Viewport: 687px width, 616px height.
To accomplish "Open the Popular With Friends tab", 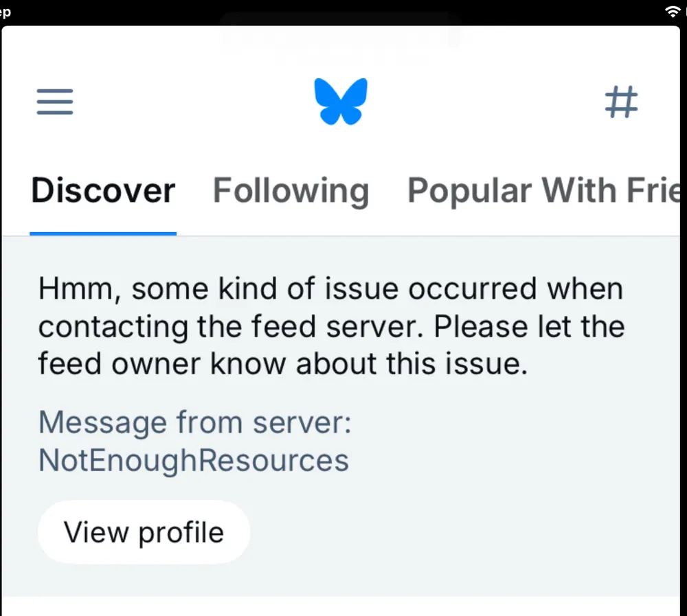I will coord(543,191).
